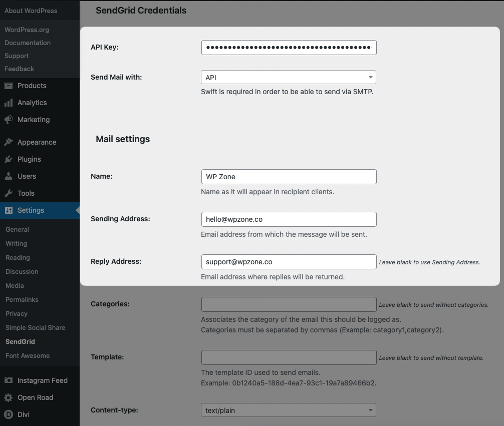Click the Feedback link
504x426 pixels.
(19, 69)
